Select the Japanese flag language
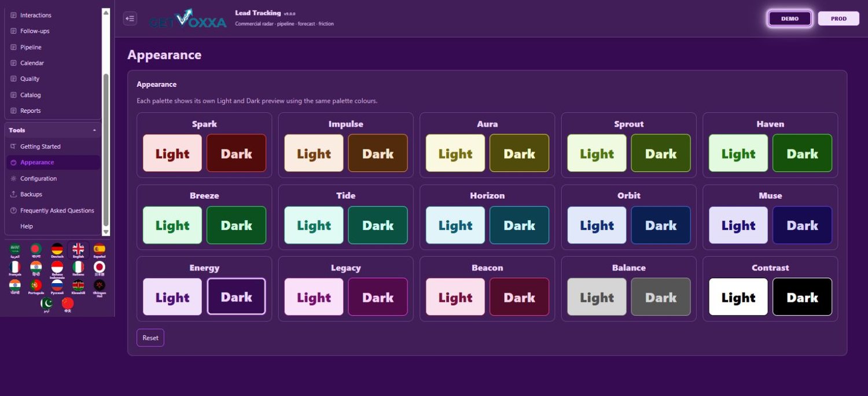Viewport: 868px width, 396px height. [x=100, y=269]
